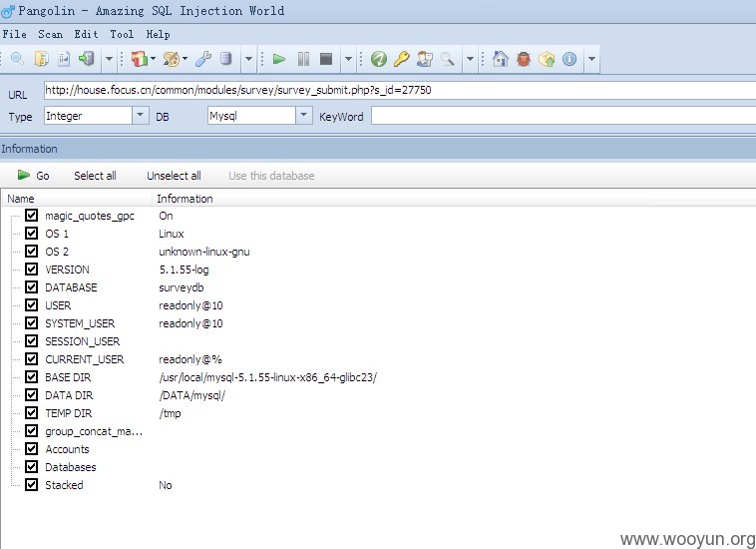This screenshot has height=549, width=756.
Task: Uncheck Stacked checkbox
Action: click(x=31, y=484)
